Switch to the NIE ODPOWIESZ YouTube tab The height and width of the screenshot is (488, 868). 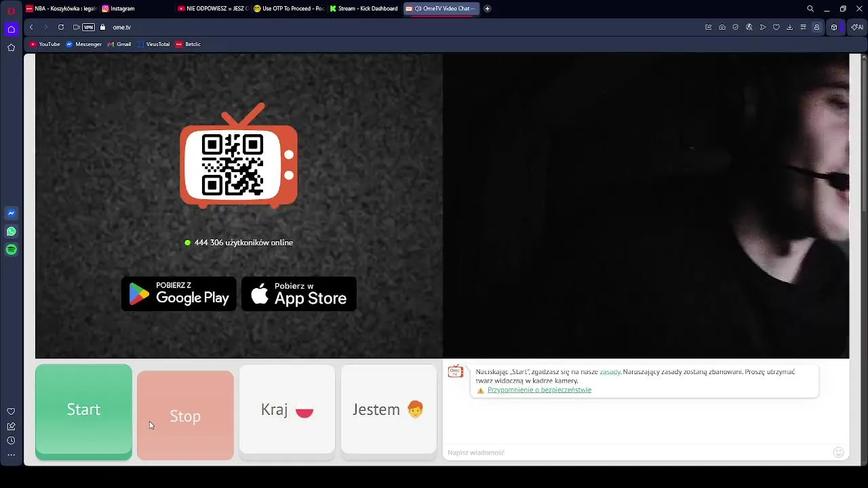[x=213, y=9]
